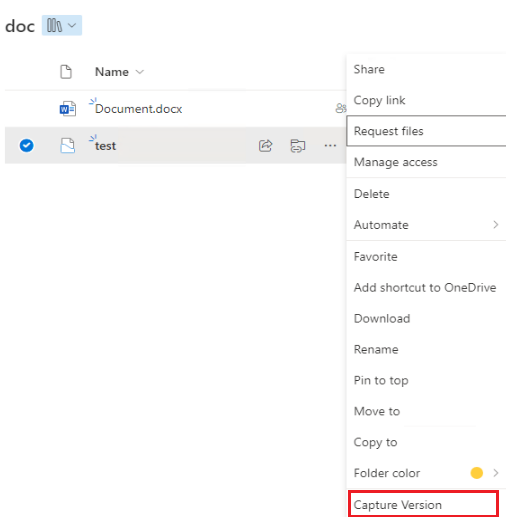Open the three-dot more actions menu for test
Viewport: 511px width, 517px height.
tap(330, 146)
